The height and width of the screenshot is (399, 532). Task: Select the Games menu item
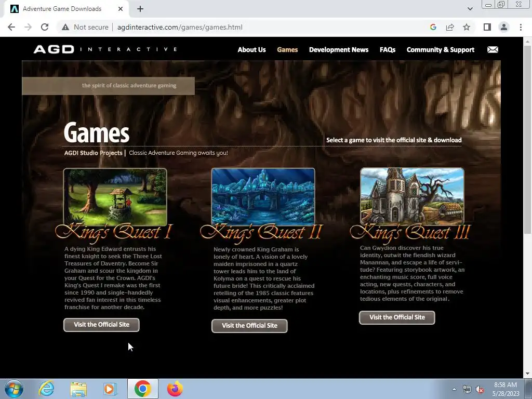pyautogui.click(x=287, y=49)
